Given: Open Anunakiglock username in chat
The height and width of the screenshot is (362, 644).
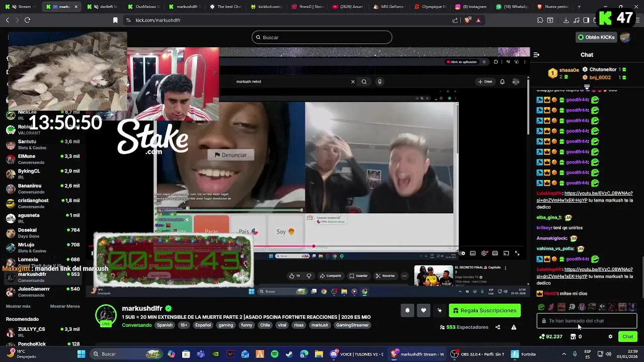Looking at the screenshot, I should pos(551,238).
